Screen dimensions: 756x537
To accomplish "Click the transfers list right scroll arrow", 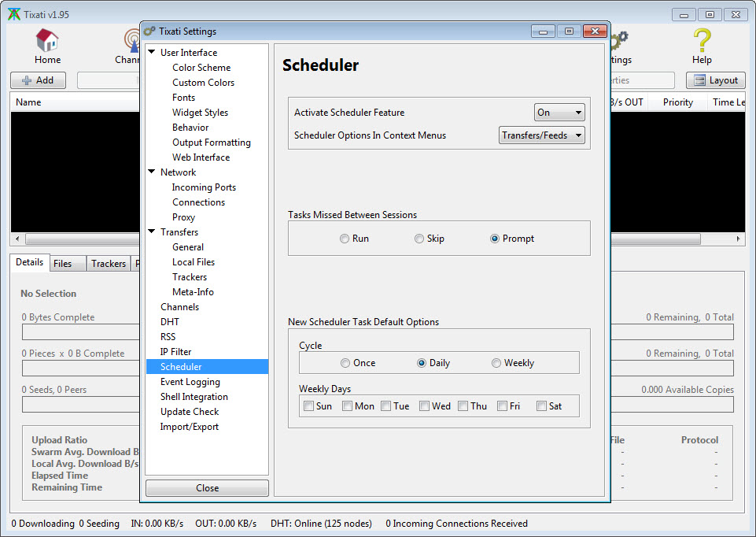I will coord(738,239).
